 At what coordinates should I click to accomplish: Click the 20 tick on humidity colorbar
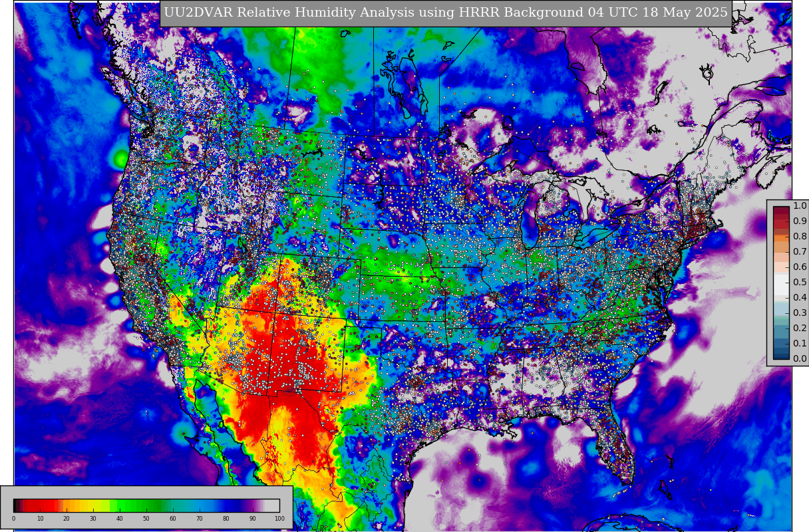pyautogui.click(x=67, y=519)
